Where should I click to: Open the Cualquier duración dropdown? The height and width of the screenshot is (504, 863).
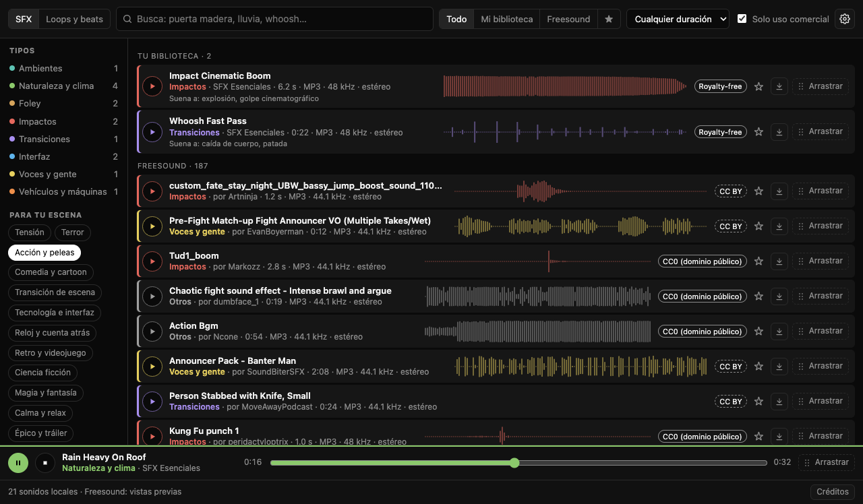[x=678, y=19]
